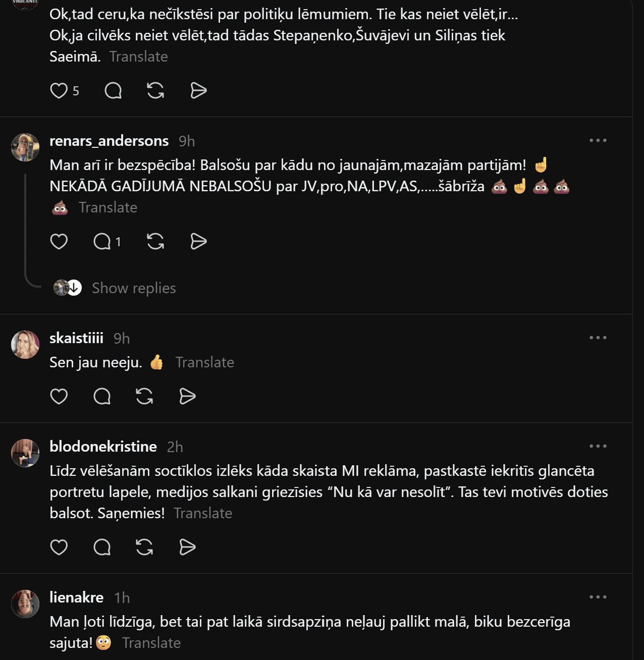Share blodonekristine's comment via send icon
Image resolution: width=644 pixels, height=660 pixels.
click(188, 547)
